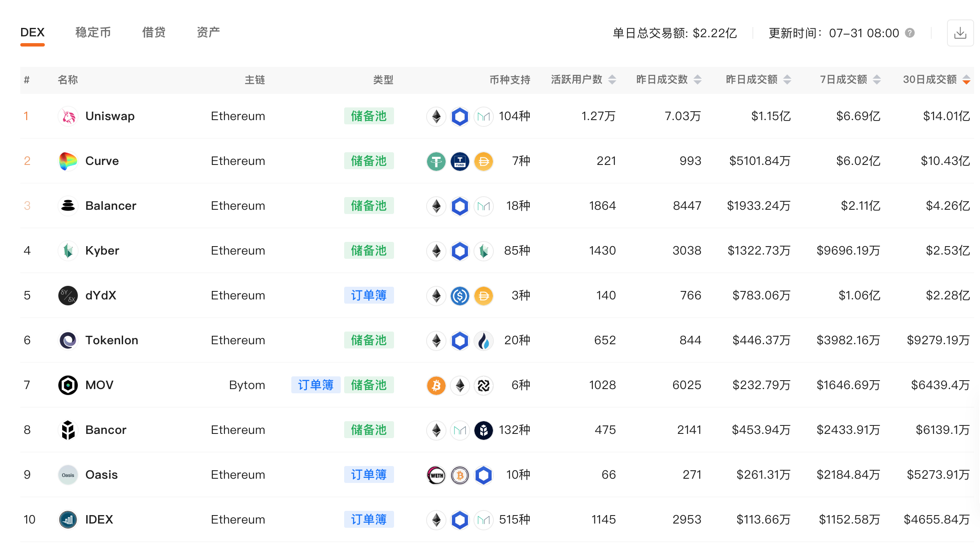Click Huobi flame icon in Tokenlon row
Image resolution: width=980 pixels, height=543 pixels.
484,340
